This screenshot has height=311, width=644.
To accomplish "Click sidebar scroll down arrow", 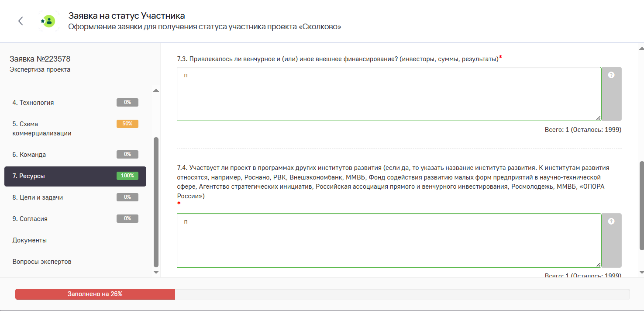I will coord(156,272).
